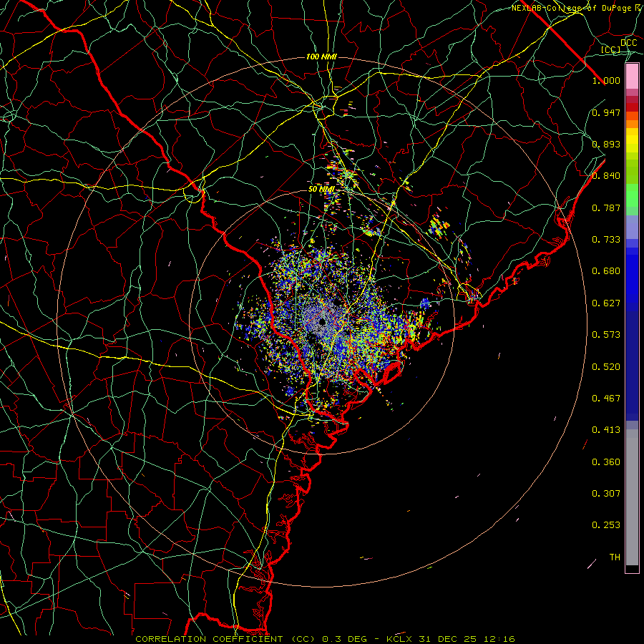Click the KCLX station identifier

coord(401,639)
